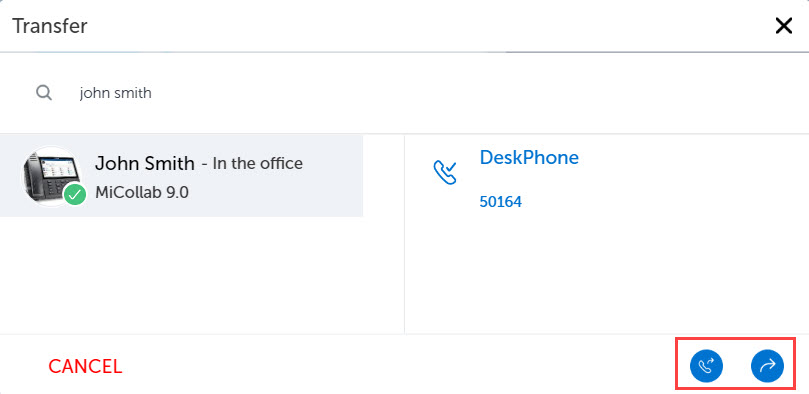Image resolution: width=809 pixels, height=394 pixels.
Task: Click the John Smith name text
Action: coord(145,163)
